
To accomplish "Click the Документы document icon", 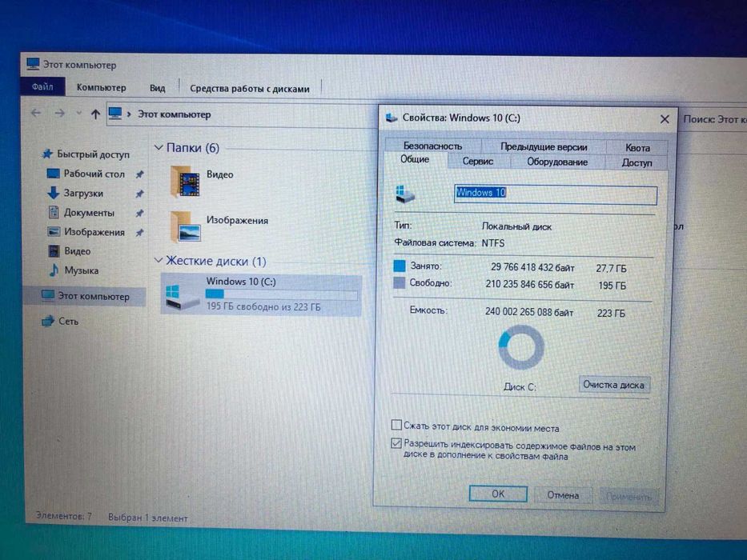I will pyautogui.click(x=54, y=212).
